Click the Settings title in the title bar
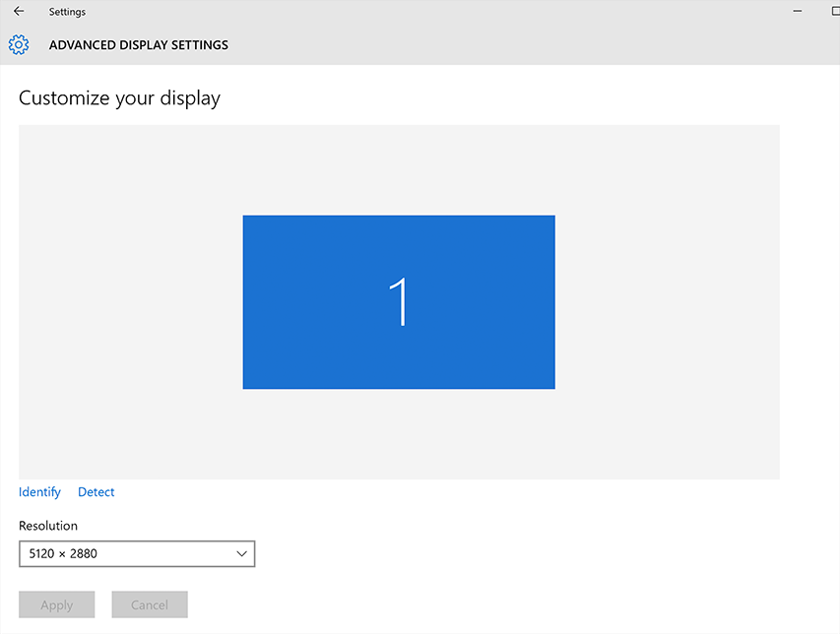840x634 pixels. coord(67,12)
